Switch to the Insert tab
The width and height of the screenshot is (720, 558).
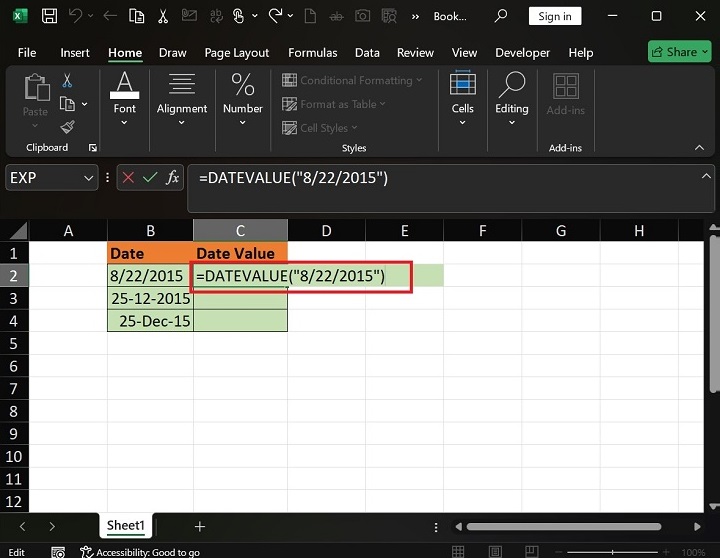coord(75,53)
